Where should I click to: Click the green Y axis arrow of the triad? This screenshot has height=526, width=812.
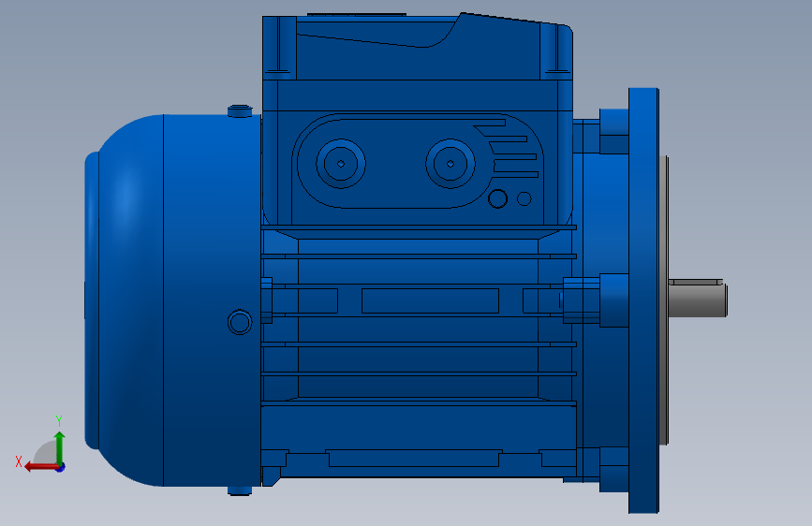tap(60, 447)
